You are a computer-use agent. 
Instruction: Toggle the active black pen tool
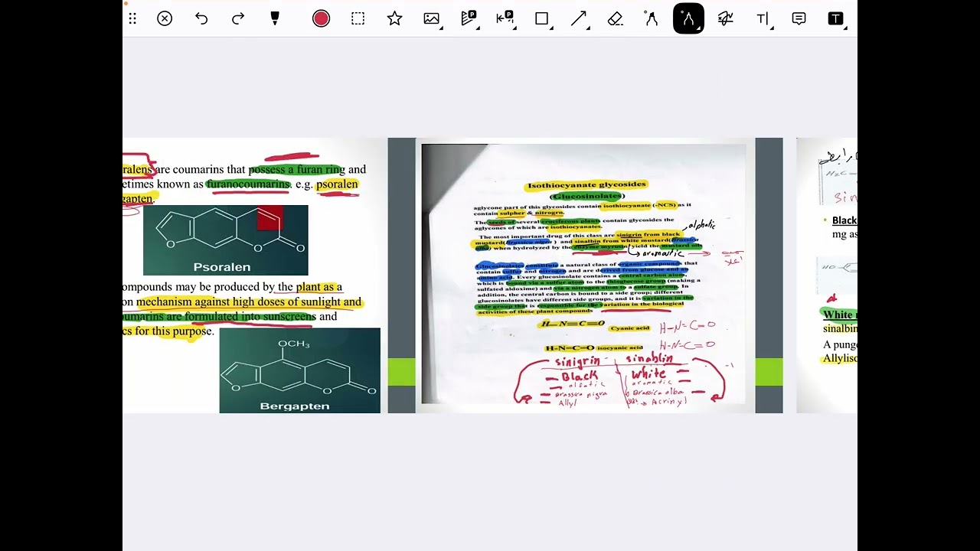[688, 18]
